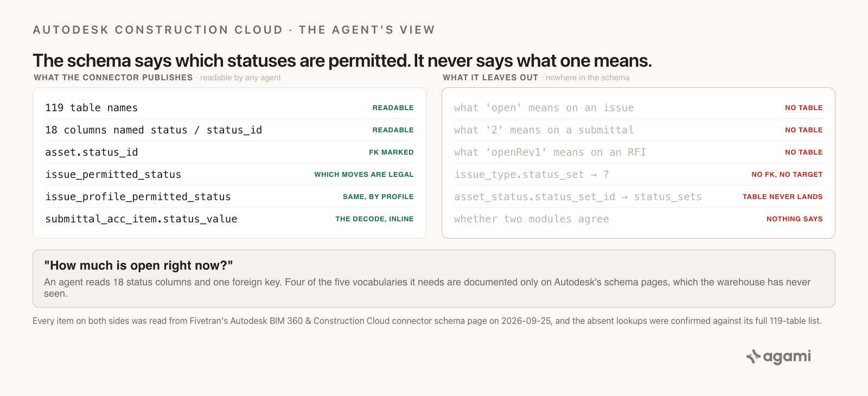The width and height of the screenshot is (868, 396).
Task: Click the 'How much is open right now?' heading
Action: pos(138,265)
